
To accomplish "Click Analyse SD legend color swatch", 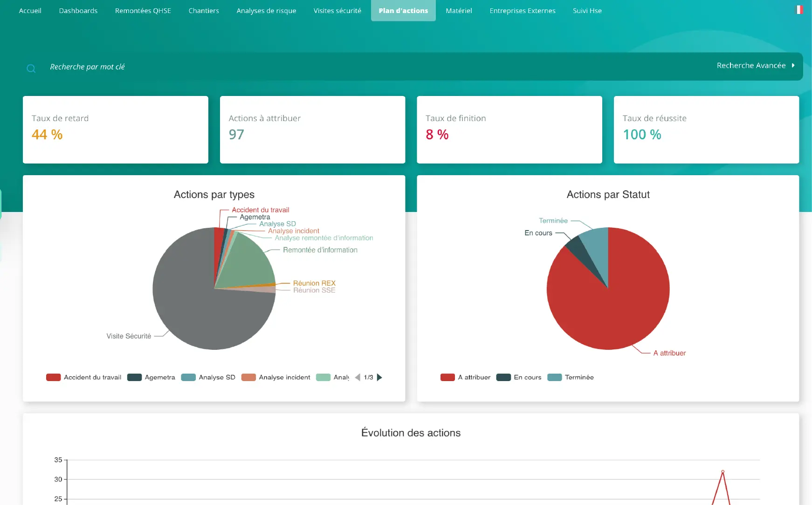I will (x=188, y=377).
